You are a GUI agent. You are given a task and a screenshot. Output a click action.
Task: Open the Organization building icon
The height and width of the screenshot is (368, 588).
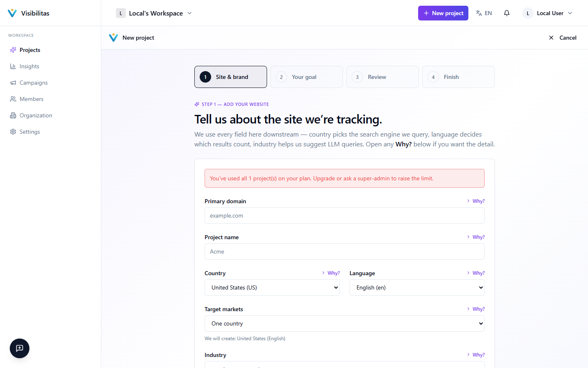click(x=13, y=115)
